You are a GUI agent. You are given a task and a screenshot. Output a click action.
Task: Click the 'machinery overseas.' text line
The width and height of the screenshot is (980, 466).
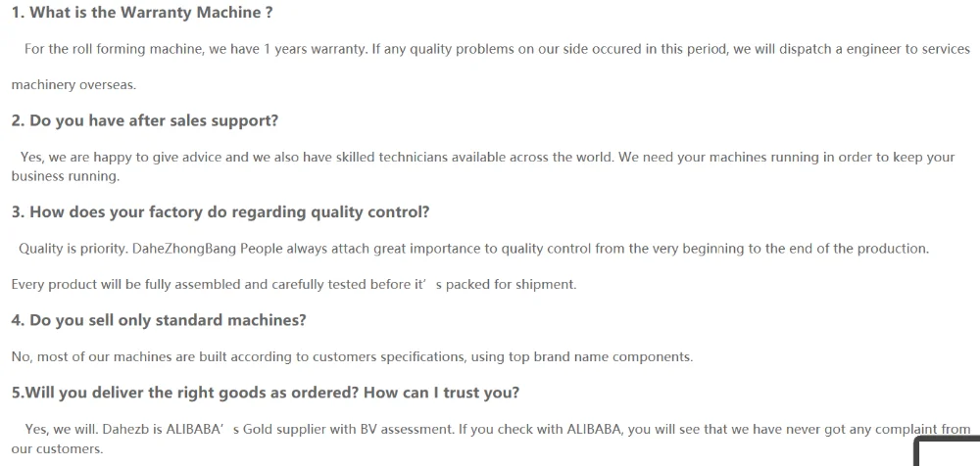coord(73,85)
